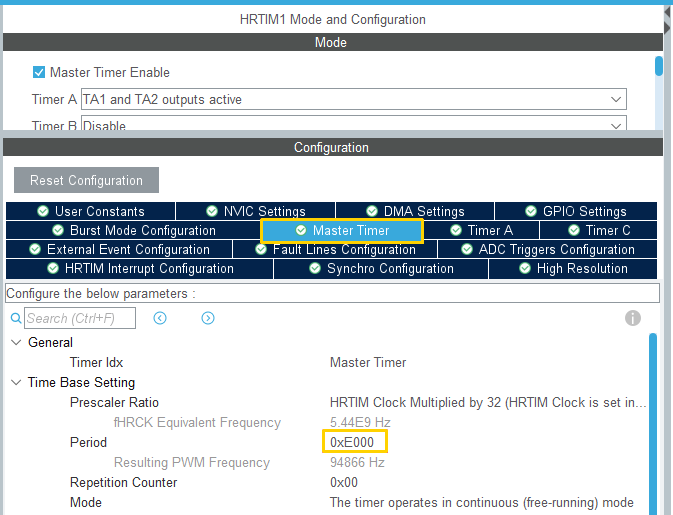Toggle the Master Timer Enable checkbox
Image resolution: width=673 pixels, height=515 pixels.
click(39, 72)
